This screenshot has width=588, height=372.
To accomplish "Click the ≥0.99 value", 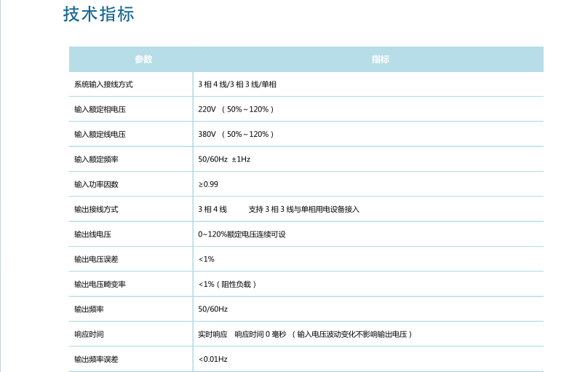I will [208, 184].
